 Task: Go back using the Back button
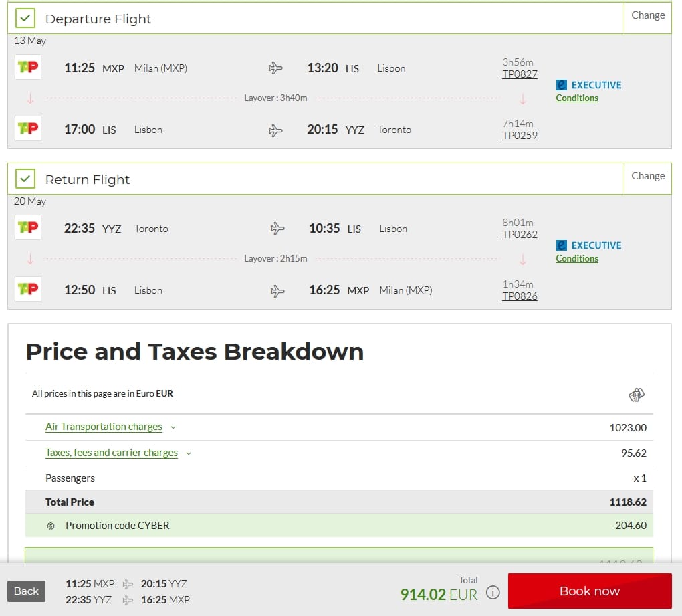tap(27, 591)
